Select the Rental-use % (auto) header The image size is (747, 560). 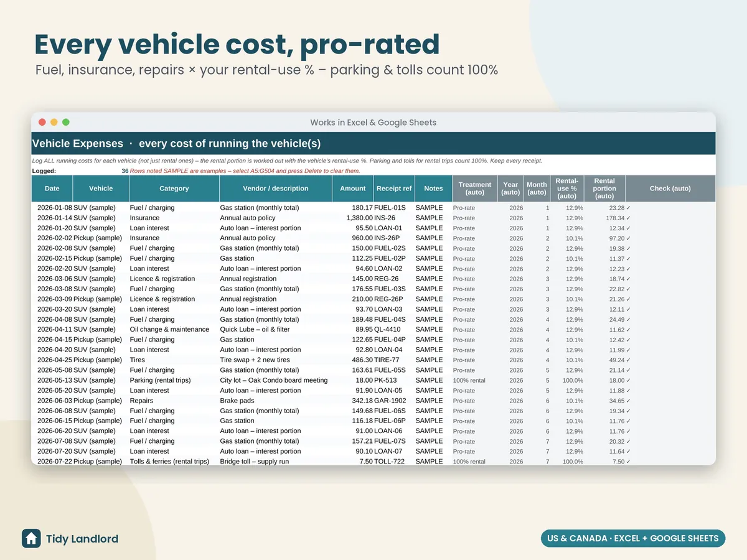point(567,189)
